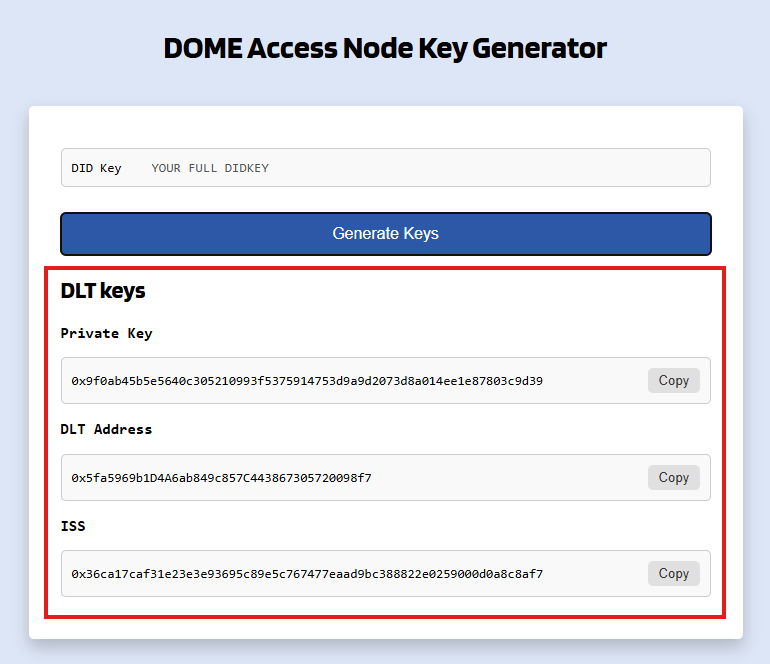Copy the DLT Address value
Screen dimensions: 770x664
[673, 477]
